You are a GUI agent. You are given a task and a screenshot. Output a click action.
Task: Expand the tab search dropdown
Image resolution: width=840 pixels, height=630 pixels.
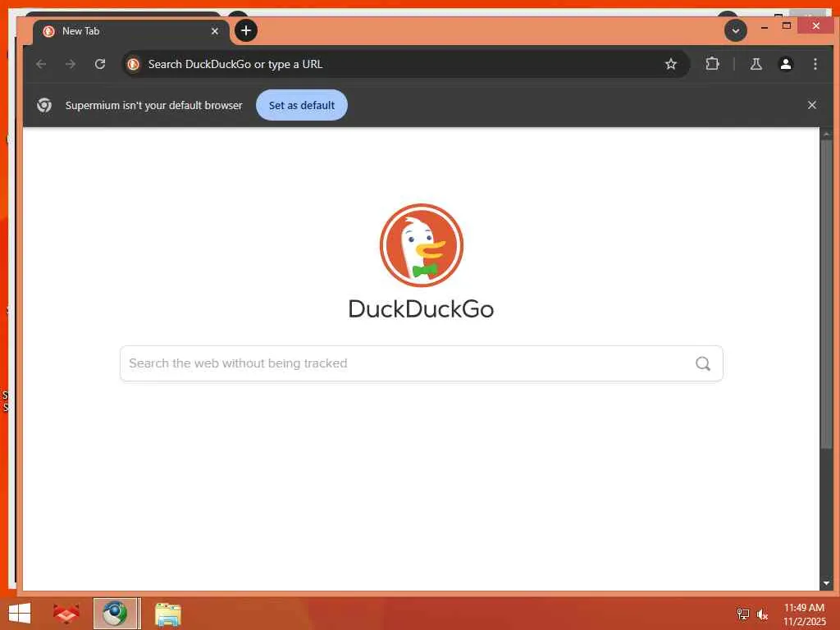coord(736,30)
